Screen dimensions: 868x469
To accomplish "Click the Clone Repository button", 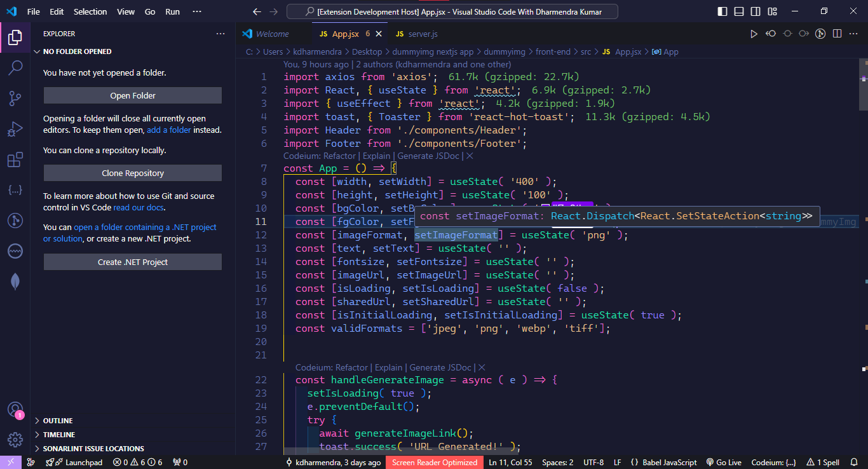I will point(133,173).
